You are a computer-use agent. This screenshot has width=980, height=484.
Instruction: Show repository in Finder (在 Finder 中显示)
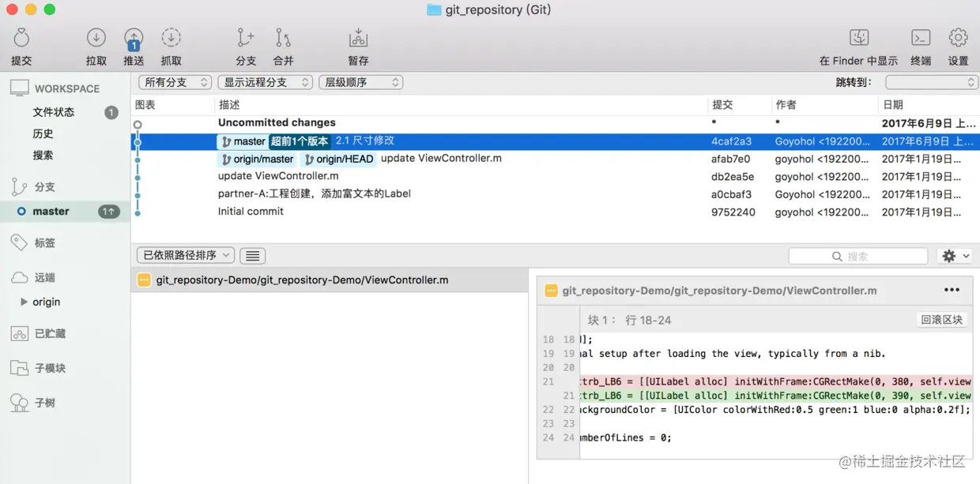pos(859,38)
